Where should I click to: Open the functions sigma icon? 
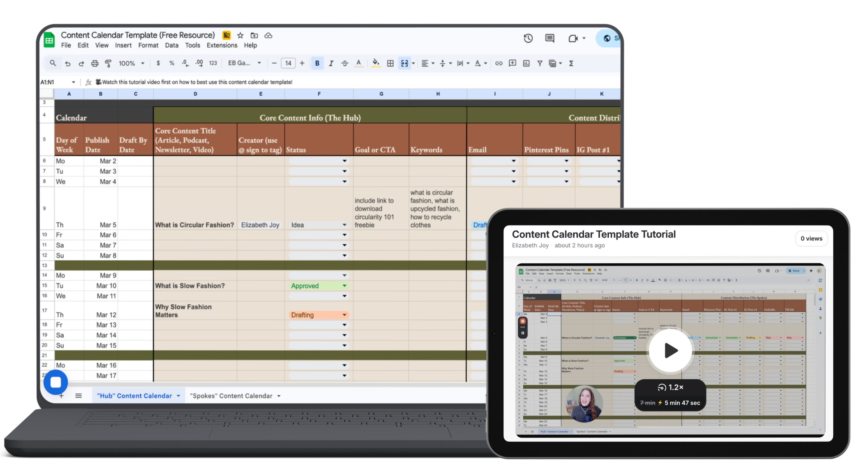click(x=571, y=63)
